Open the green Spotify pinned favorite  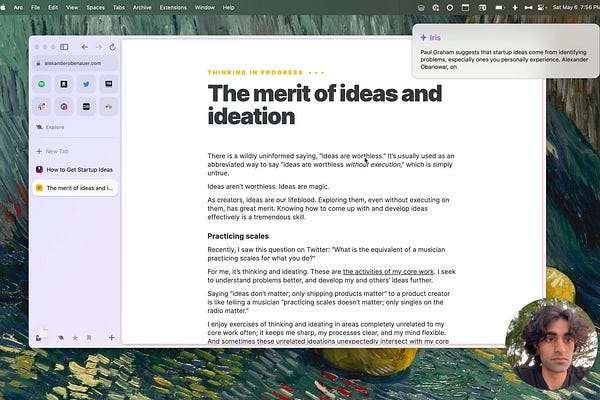[42, 84]
